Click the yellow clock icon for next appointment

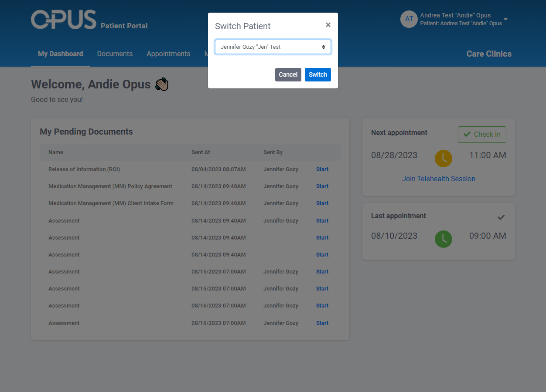444,158
